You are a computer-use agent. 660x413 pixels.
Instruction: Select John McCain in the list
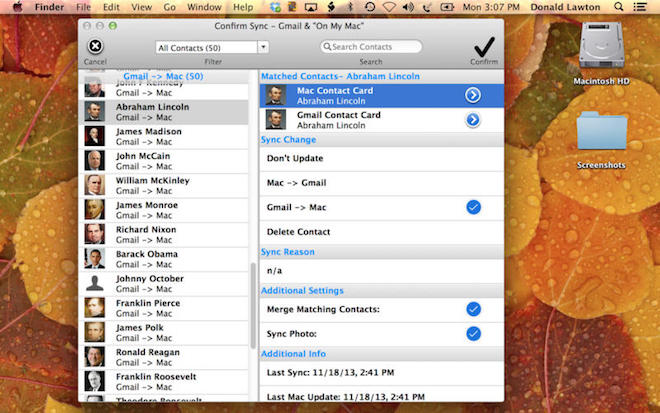pyautogui.click(x=164, y=161)
